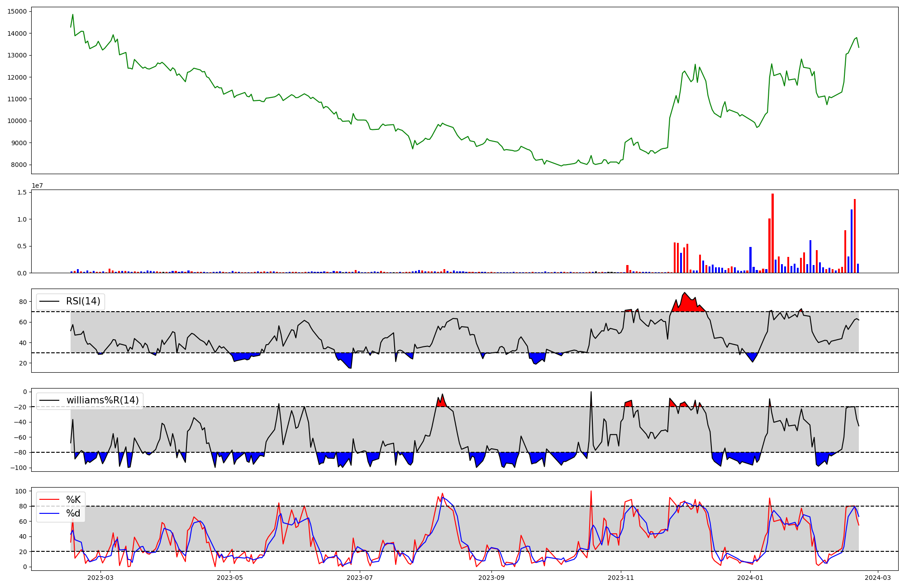Click the -40 Williams %R axis label

pos(20,422)
